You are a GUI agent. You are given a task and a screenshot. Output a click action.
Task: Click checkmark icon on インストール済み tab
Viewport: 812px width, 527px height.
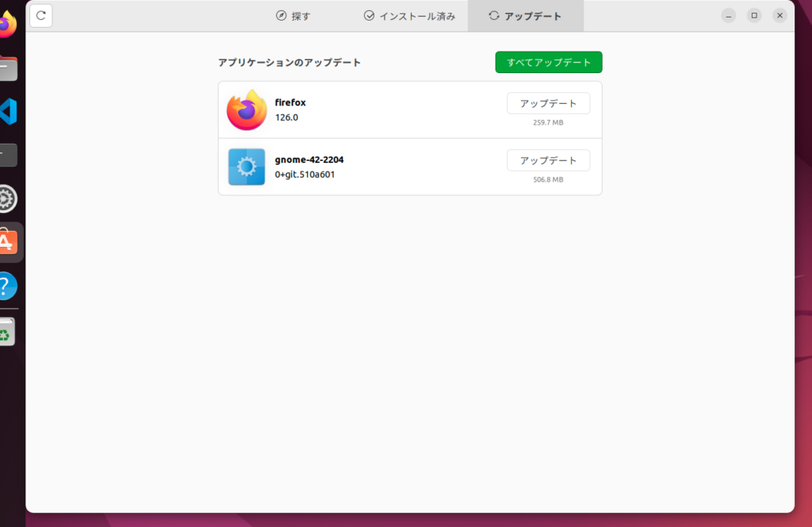pos(369,16)
